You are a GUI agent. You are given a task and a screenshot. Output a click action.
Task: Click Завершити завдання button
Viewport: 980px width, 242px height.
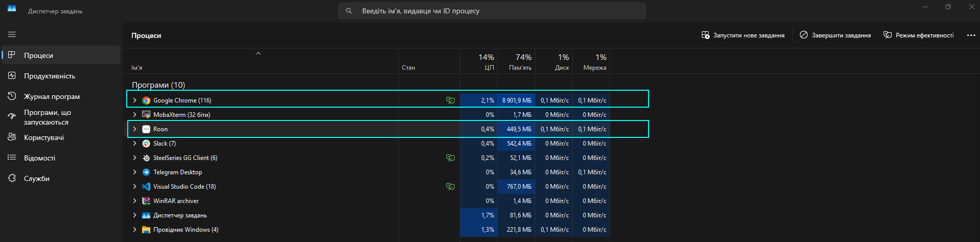coord(835,35)
